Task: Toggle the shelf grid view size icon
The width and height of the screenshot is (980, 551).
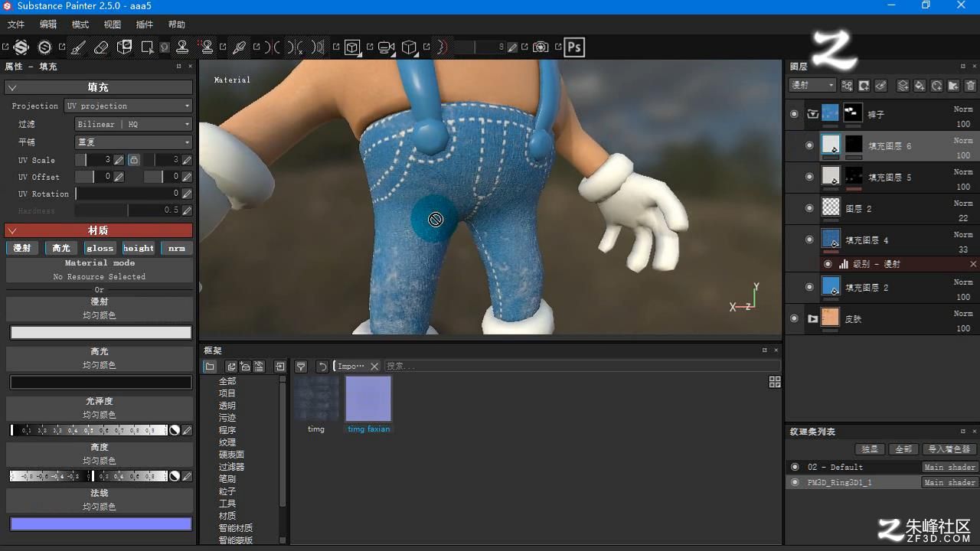Action: pyautogui.click(x=775, y=382)
